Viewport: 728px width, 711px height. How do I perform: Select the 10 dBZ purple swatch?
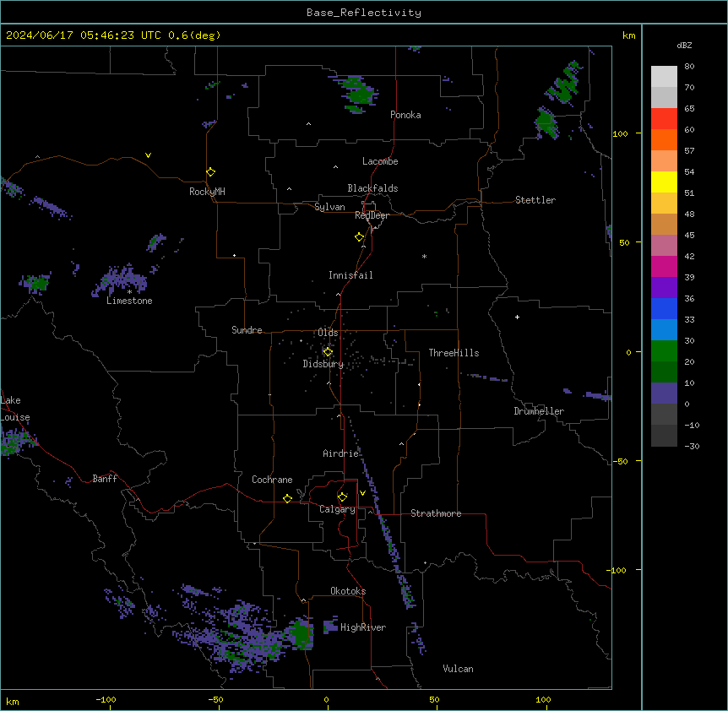tap(664, 393)
